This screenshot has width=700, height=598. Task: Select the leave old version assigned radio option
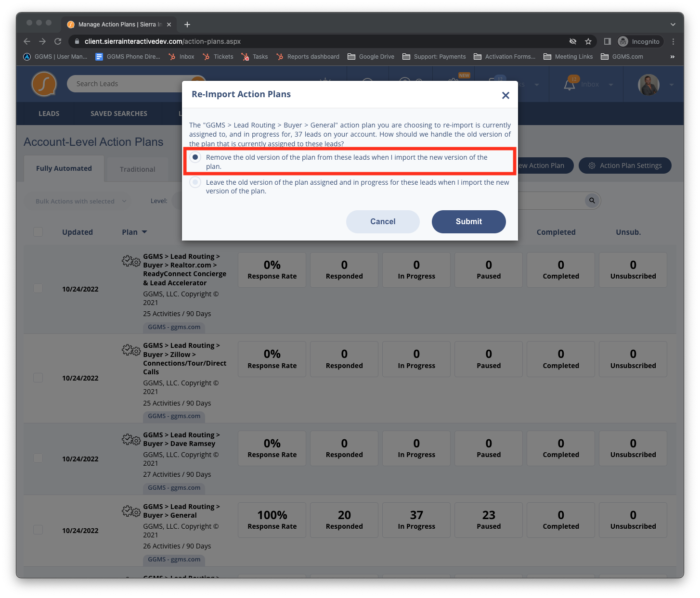click(x=195, y=182)
